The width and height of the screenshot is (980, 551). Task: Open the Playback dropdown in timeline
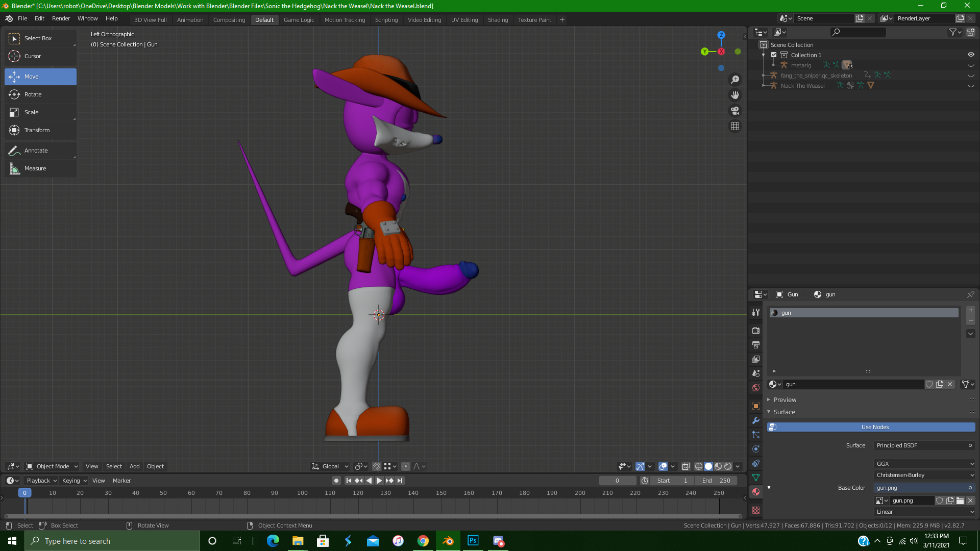click(x=42, y=481)
